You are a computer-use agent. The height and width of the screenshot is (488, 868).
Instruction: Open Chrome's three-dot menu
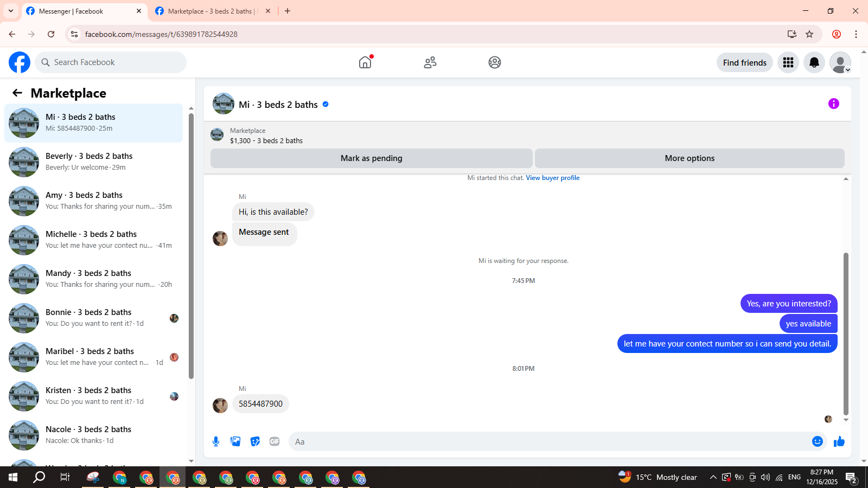point(856,34)
